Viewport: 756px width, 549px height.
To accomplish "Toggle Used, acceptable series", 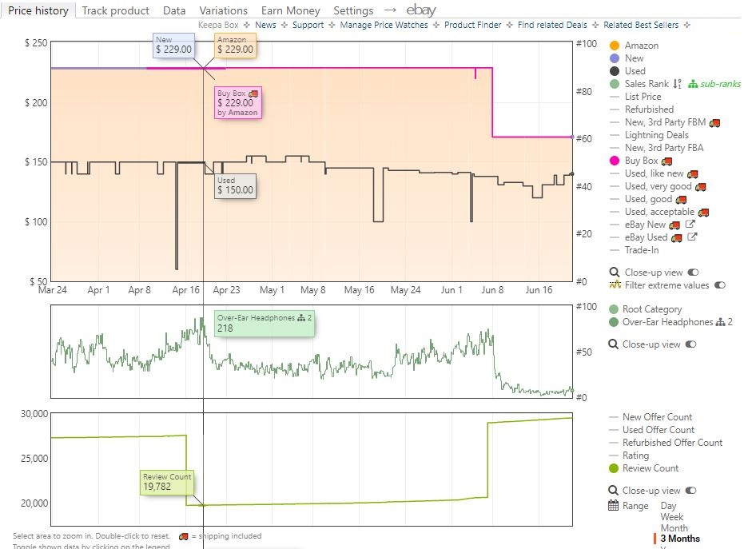I will (659, 212).
